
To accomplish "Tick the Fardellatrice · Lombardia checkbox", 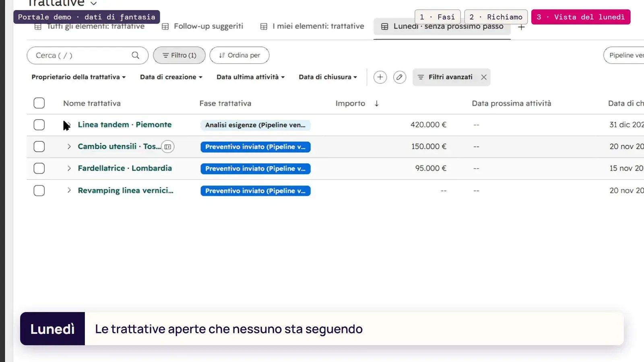I will [x=39, y=168].
